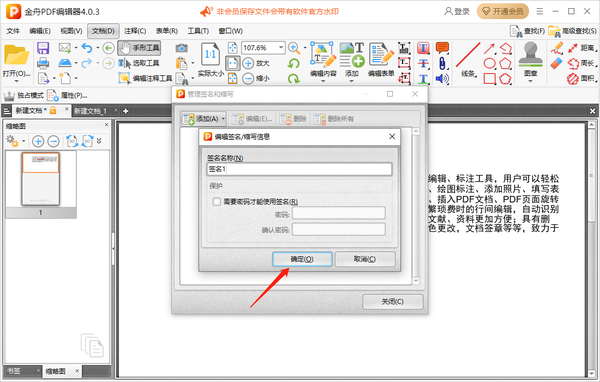Click the hamburger menu icon in title bar

(540, 11)
